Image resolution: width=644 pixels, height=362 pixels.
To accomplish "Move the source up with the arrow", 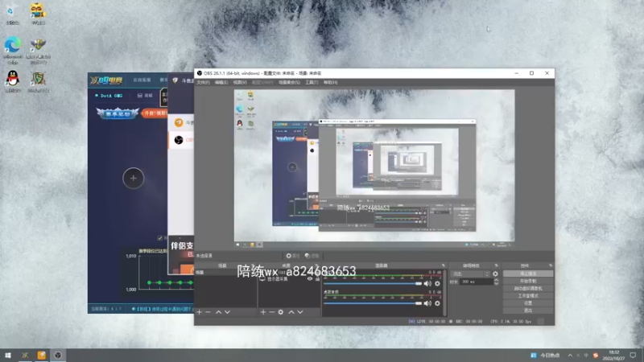I will tap(291, 312).
